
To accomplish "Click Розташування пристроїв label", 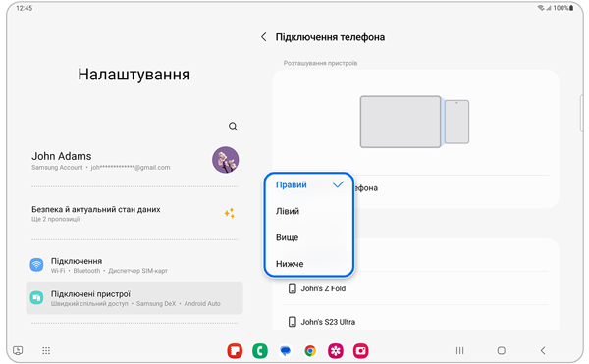I will coord(320,63).
